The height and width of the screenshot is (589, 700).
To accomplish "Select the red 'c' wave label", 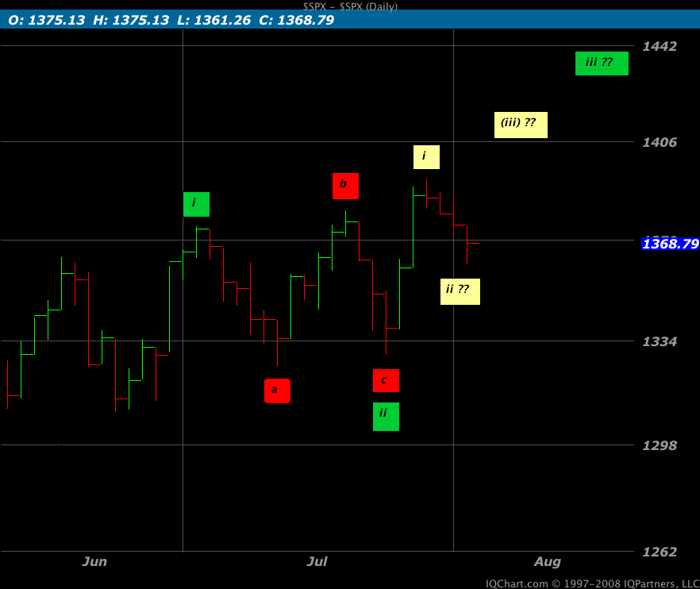I will (x=387, y=380).
